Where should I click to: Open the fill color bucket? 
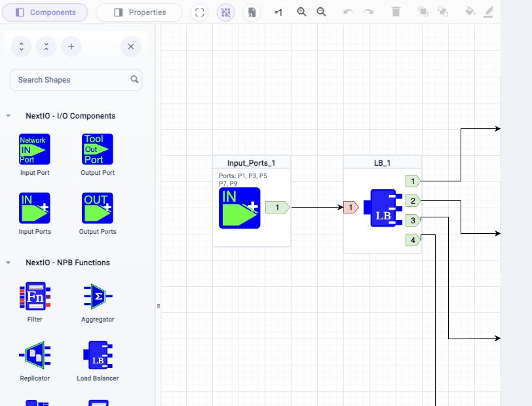click(470, 12)
